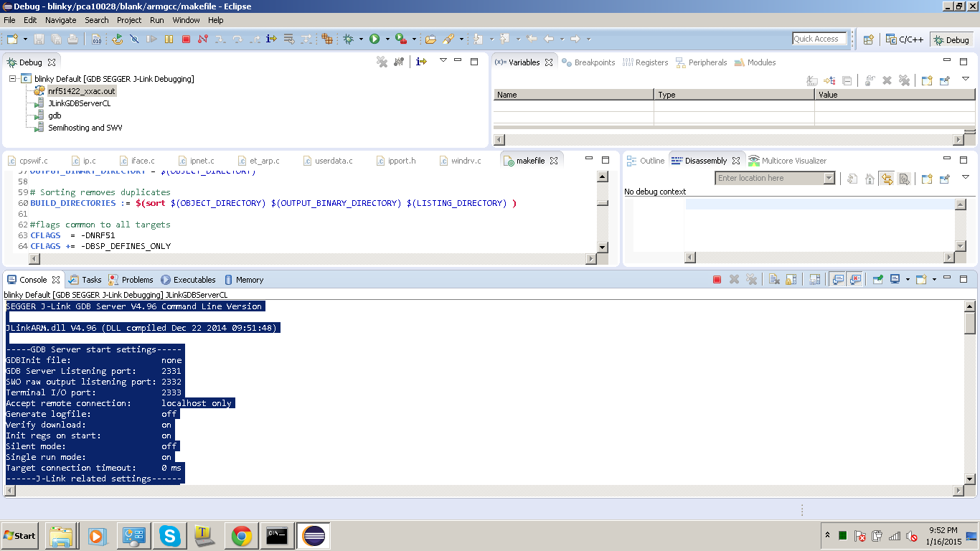
Task: Open the Debug view menu triangle
Action: click(x=443, y=61)
